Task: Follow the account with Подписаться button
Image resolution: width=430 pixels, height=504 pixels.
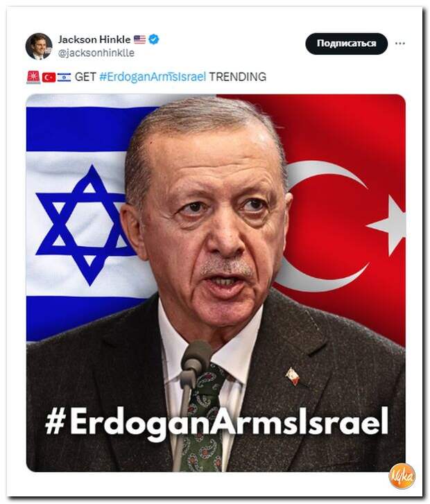Action: [346, 44]
